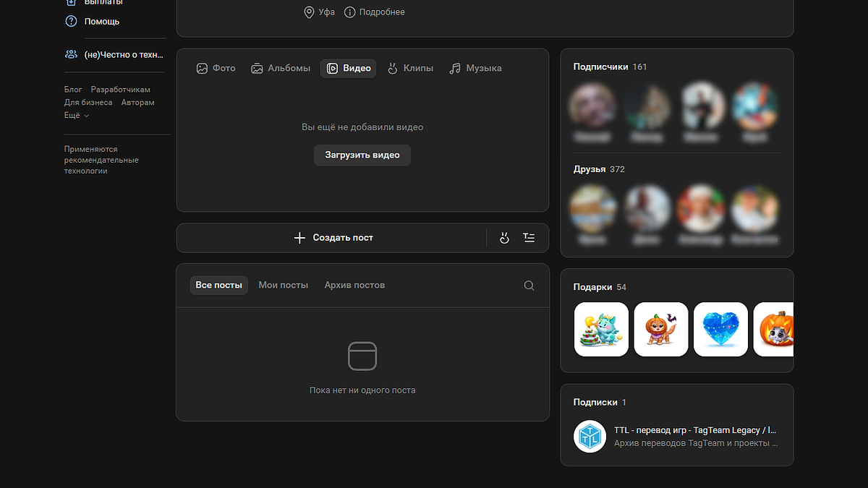Open the first subscriber avatar under Подписчики
The width and height of the screenshot is (868, 488).
[x=592, y=106]
